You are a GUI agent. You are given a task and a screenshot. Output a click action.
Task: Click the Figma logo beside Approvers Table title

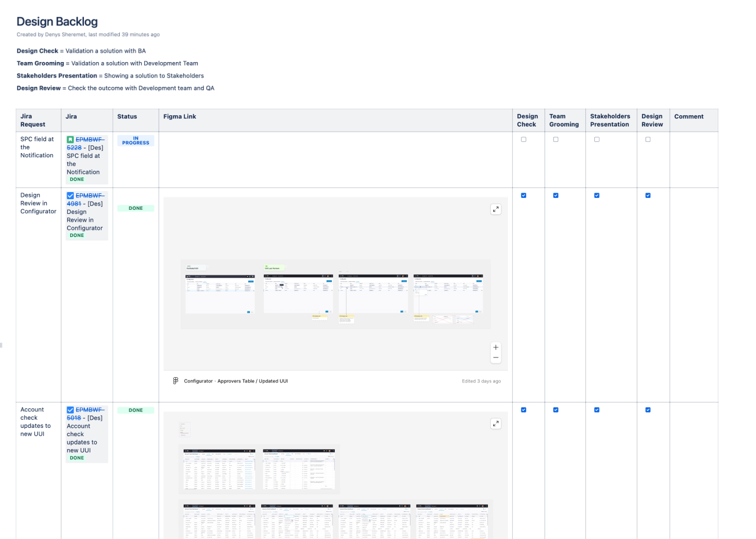175,381
